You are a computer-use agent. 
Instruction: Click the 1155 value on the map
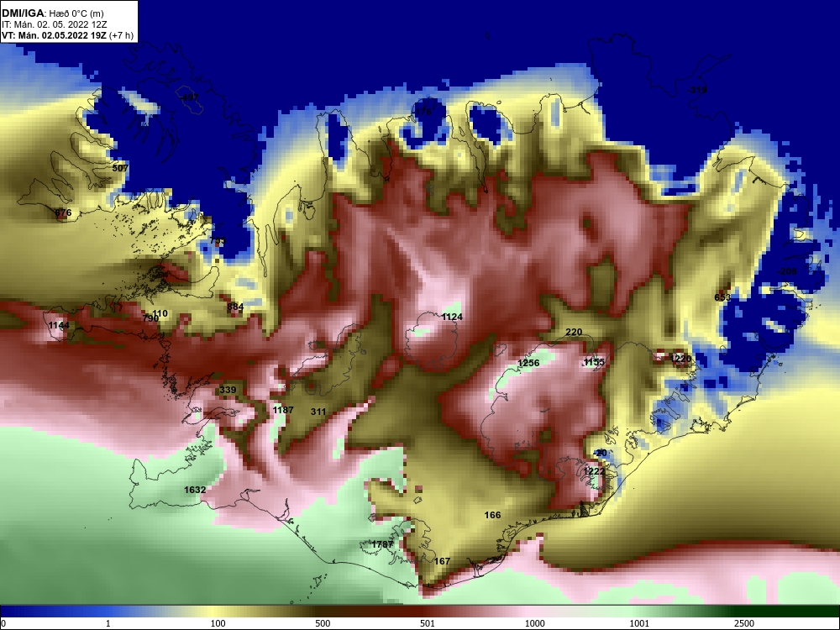point(594,362)
